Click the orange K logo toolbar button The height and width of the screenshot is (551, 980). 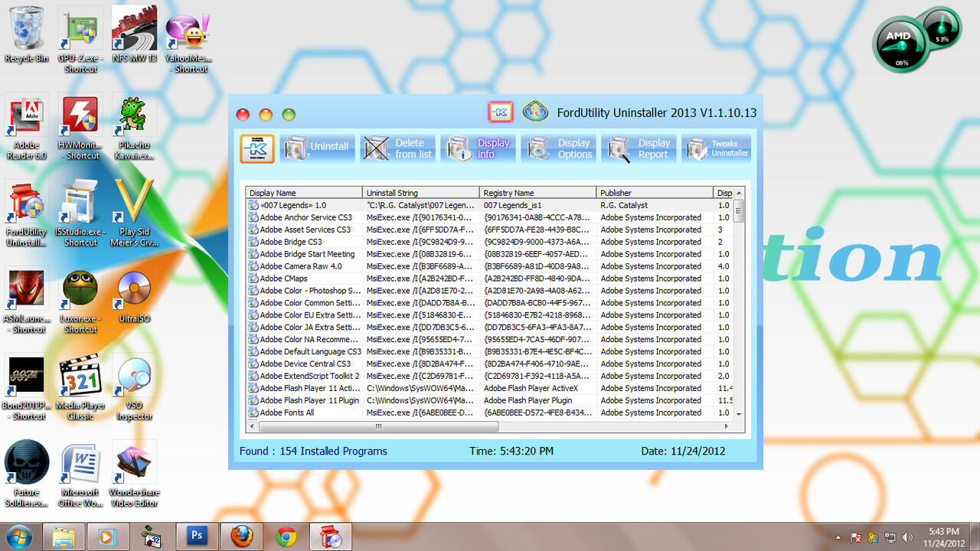click(257, 148)
